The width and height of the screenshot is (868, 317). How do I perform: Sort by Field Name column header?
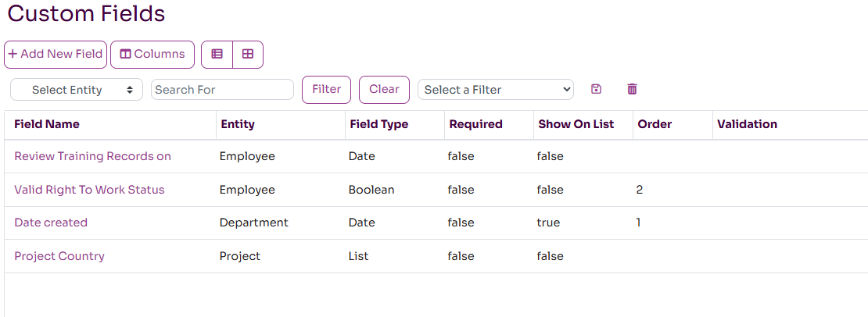[47, 124]
